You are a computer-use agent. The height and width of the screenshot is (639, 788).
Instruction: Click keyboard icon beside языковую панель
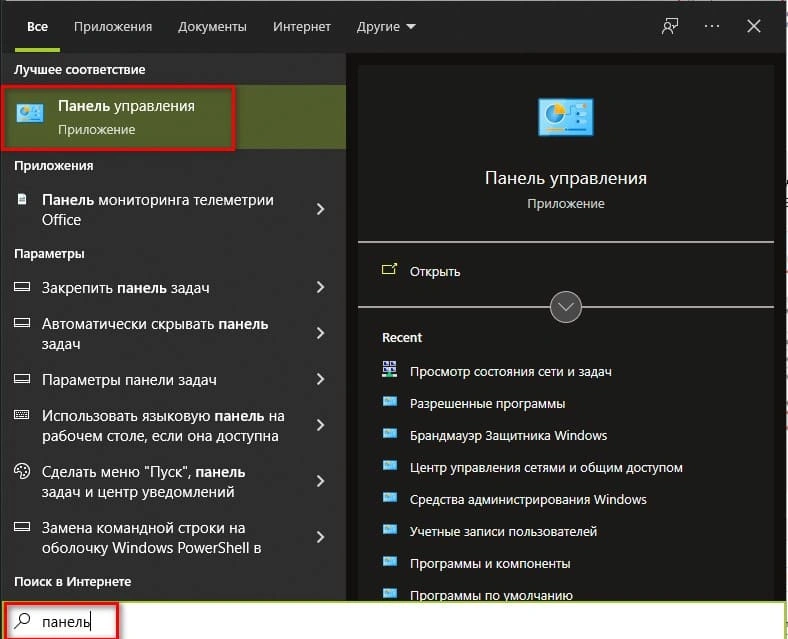(x=22, y=414)
